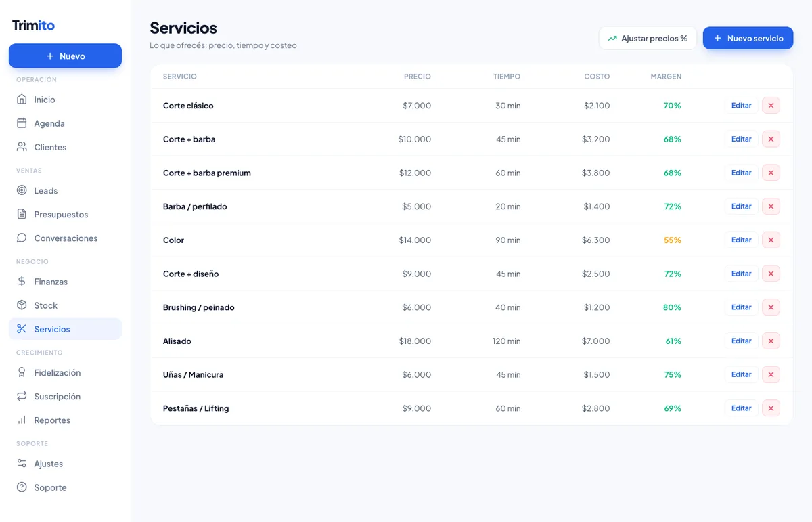The height and width of the screenshot is (522, 812).
Task: Click the 55% margin value
Action: (673, 240)
